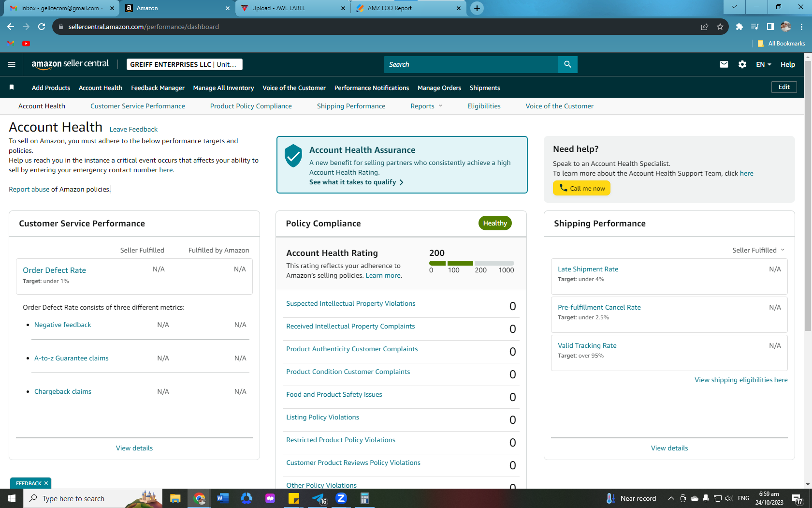This screenshot has height=508, width=812.
Task: Click into the Seller Central search field
Action: (471, 64)
